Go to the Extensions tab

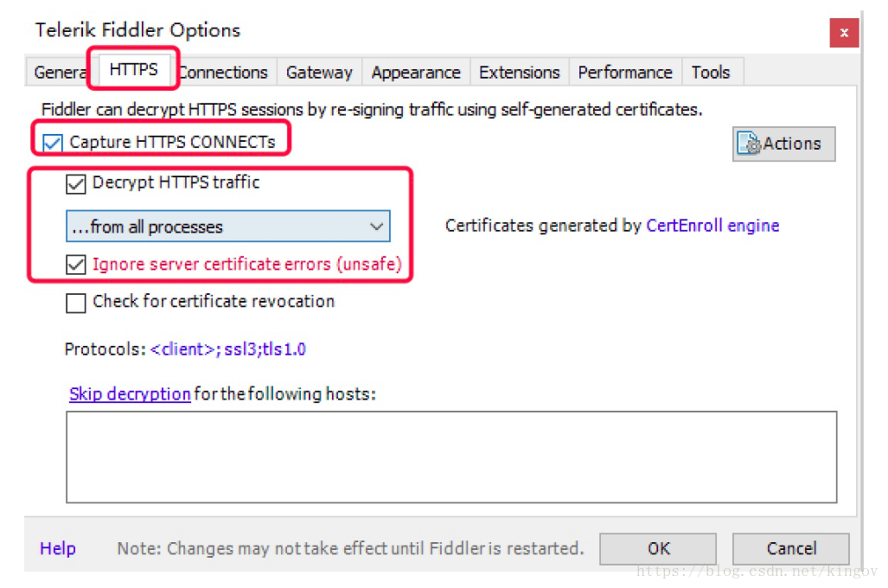point(520,73)
